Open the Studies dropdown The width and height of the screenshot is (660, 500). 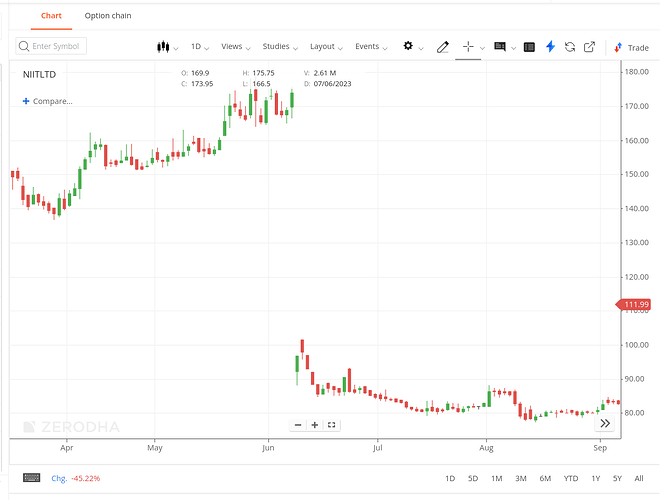point(280,47)
